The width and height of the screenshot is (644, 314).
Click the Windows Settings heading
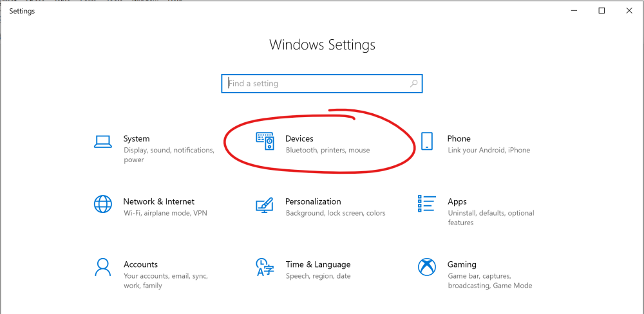tap(323, 44)
